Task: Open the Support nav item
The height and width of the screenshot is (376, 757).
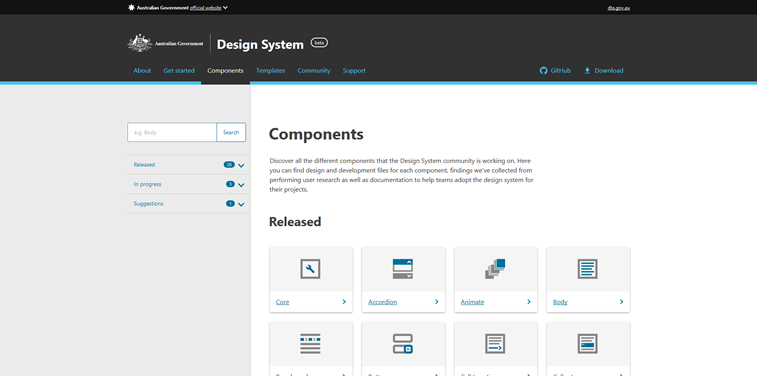Action: tap(354, 70)
